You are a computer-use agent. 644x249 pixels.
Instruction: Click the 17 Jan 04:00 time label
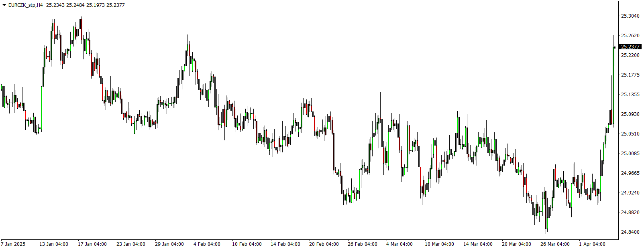[92, 244]
